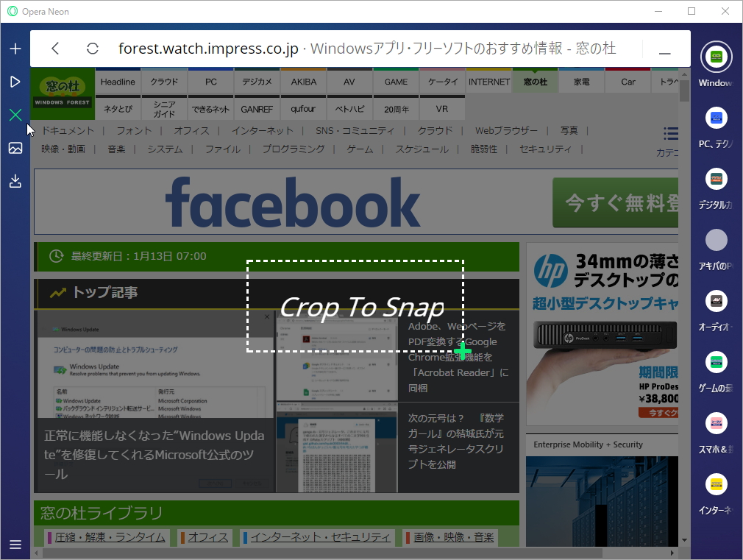Open a new tab with the plus icon
The height and width of the screenshot is (560, 743).
coord(15,48)
